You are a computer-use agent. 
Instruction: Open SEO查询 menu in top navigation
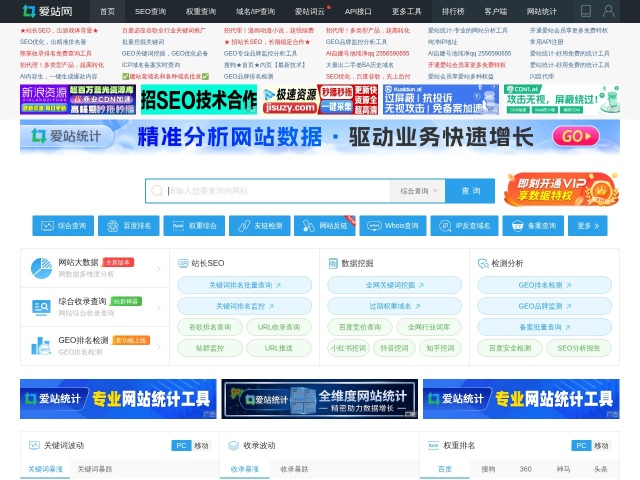click(x=150, y=11)
